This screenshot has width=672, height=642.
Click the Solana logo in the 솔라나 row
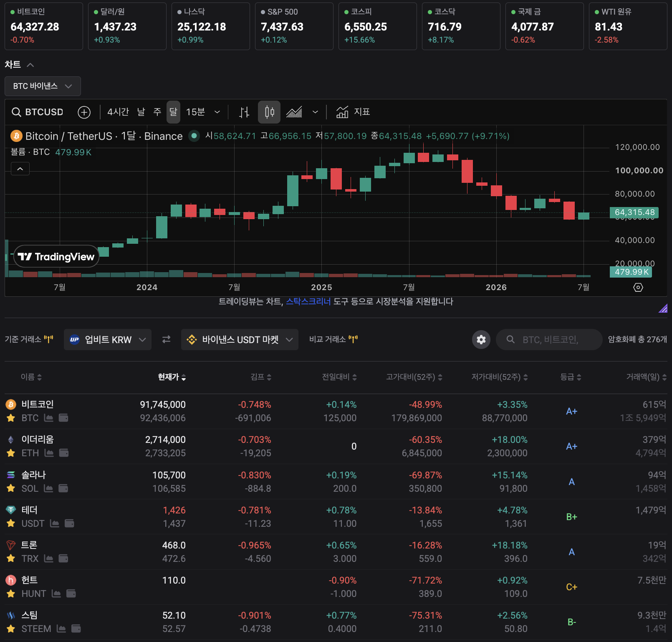coord(11,475)
